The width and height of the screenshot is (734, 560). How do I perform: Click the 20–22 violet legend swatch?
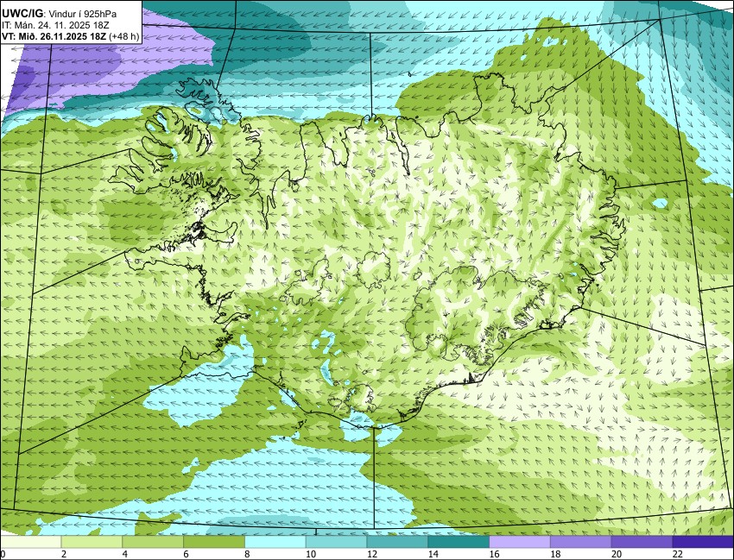tap(642, 542)
